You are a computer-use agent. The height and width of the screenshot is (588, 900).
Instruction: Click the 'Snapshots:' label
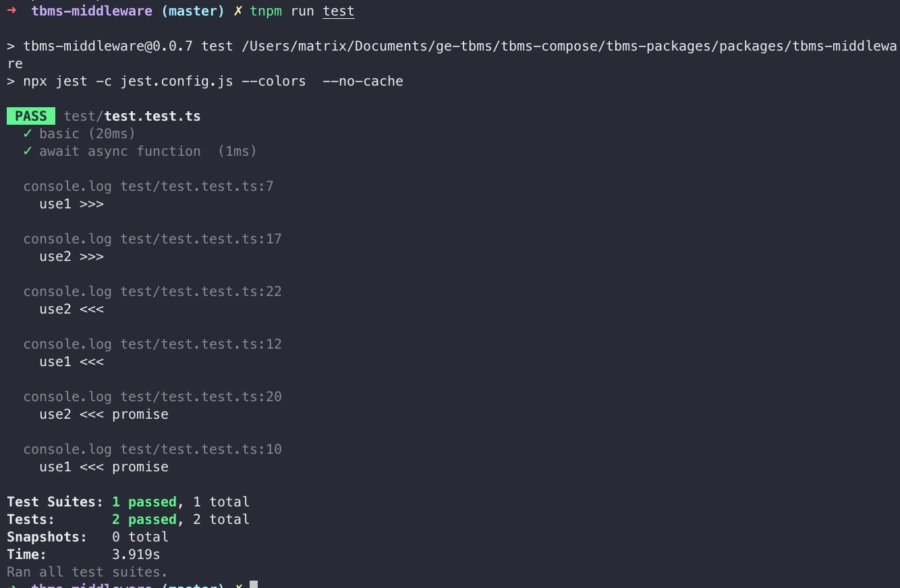click(x=47, y=537)
